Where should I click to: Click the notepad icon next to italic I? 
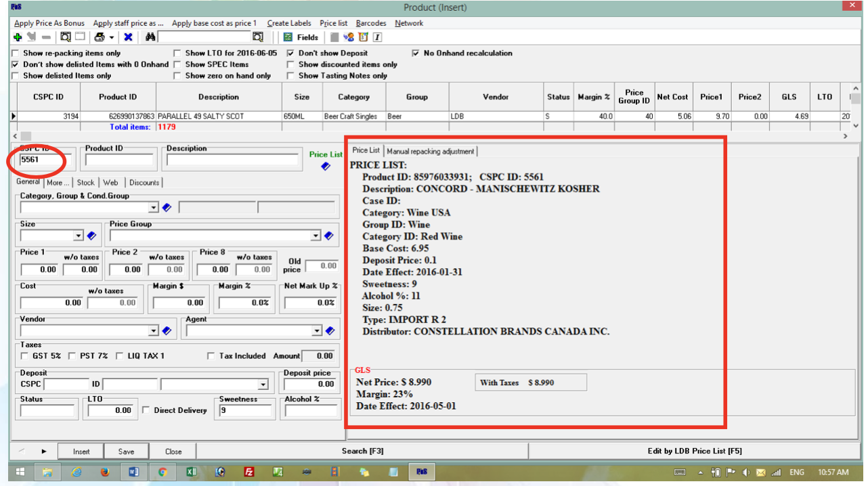pyautogui.click(x=364, y=37)
